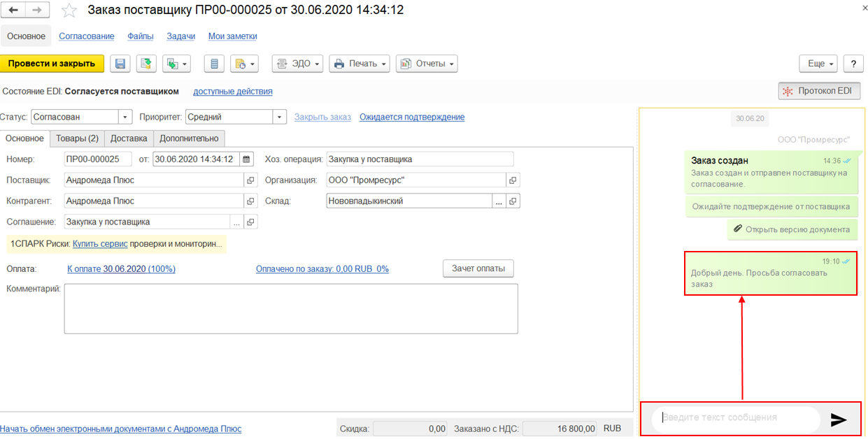Click the Организация field ООО Промресурс
The image size is (868, 439).
[415, 180]
